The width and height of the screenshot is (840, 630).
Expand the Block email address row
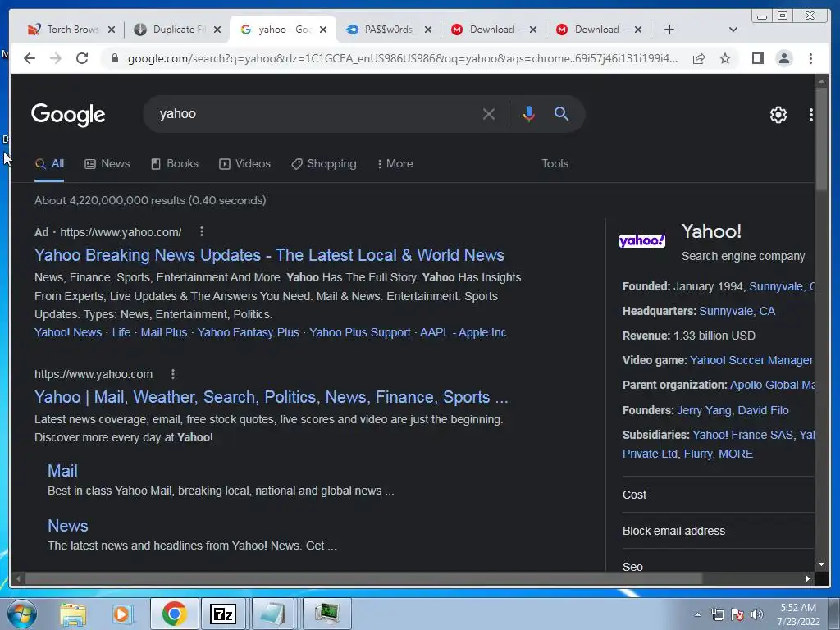pos(718,531)
